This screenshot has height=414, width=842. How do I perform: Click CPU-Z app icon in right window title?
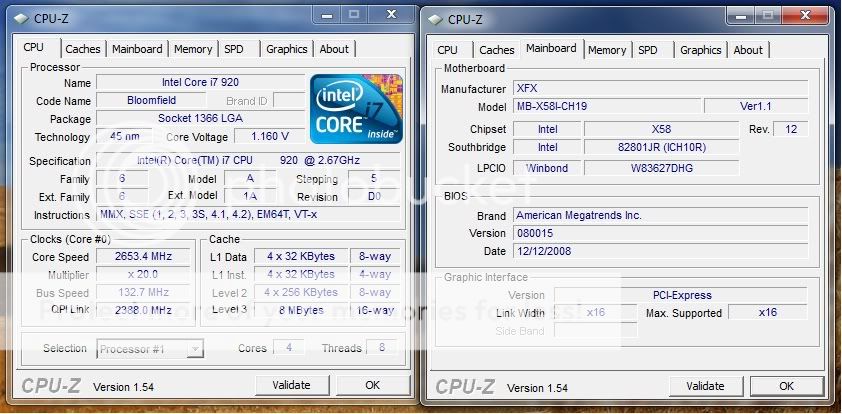coord(435,19)
